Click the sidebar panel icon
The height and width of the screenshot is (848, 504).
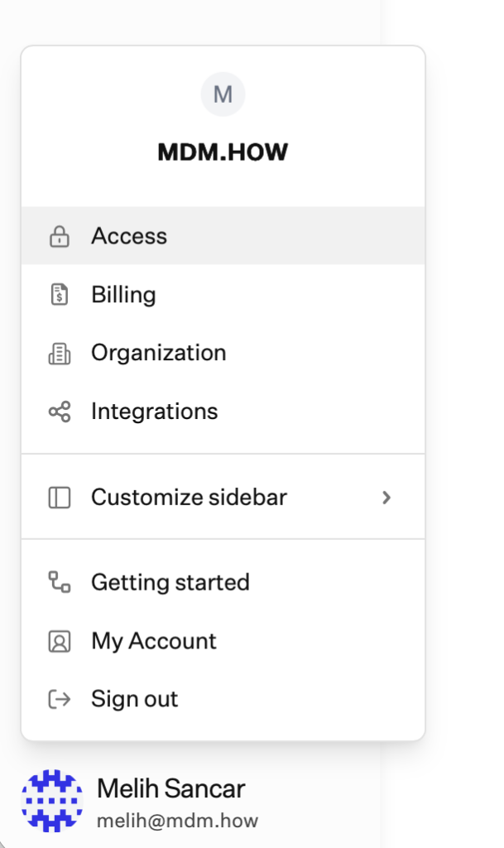pos(60,498)
